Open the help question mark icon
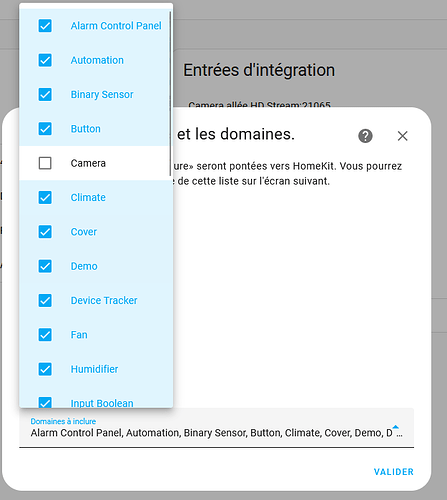This screenshot has height=500, width=447. click(365, 136)
